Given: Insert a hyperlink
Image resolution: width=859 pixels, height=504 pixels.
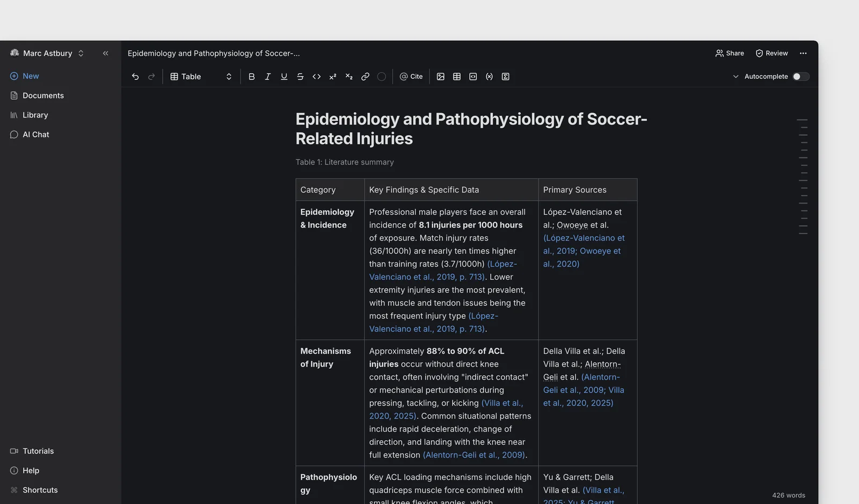Looking at the screenshot, I should click(365, 77).
